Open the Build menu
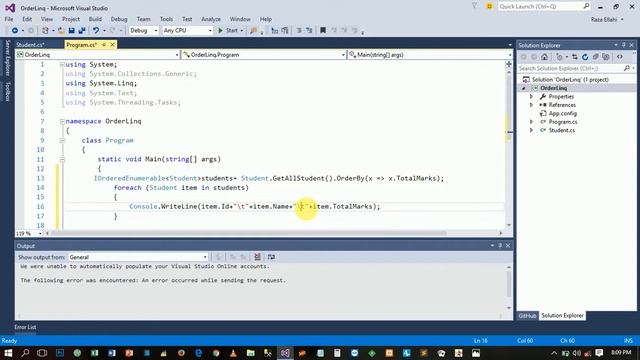The height and width of the screenshot is (360, 640). point(95,19)
